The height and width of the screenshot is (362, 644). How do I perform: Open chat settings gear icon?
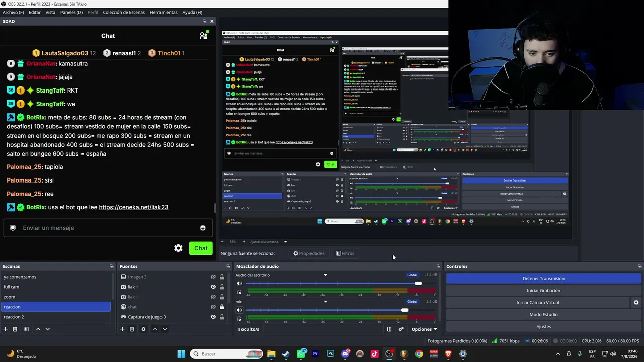click(x=178, y=248)
